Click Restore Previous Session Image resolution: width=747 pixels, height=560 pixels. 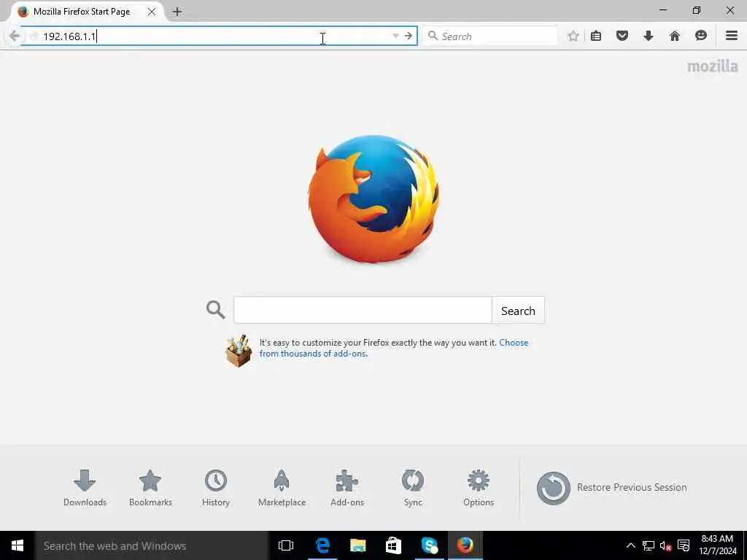(x=612, y=488)
